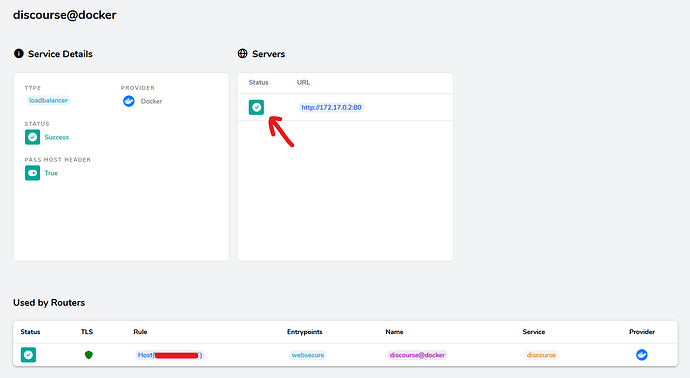Click the Servers globe icon

242,54
